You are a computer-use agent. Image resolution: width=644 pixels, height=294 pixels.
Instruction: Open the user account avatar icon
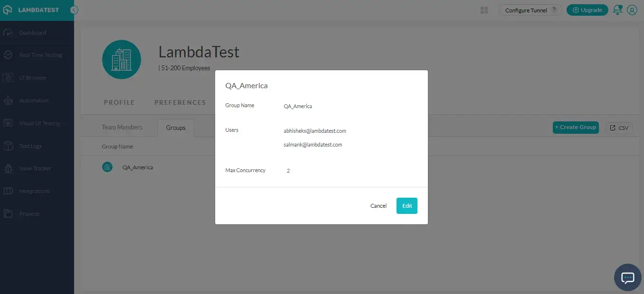point(632,10)
